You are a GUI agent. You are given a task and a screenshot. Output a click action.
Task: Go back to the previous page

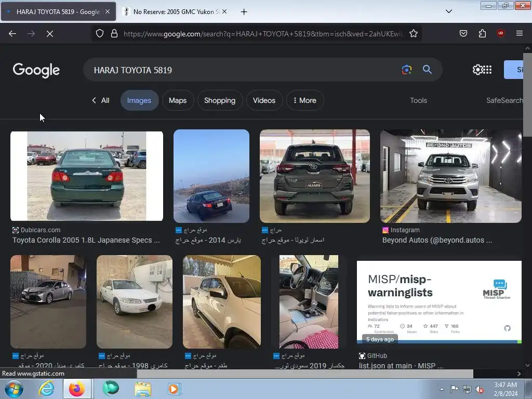click(x=12, y=34)
